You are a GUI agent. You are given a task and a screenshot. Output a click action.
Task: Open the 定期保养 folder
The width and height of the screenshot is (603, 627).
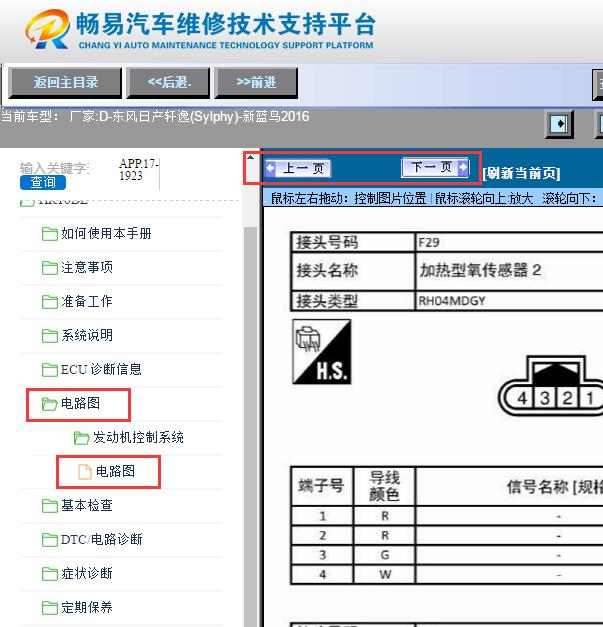pyautogui.click(x=77, y=607)
